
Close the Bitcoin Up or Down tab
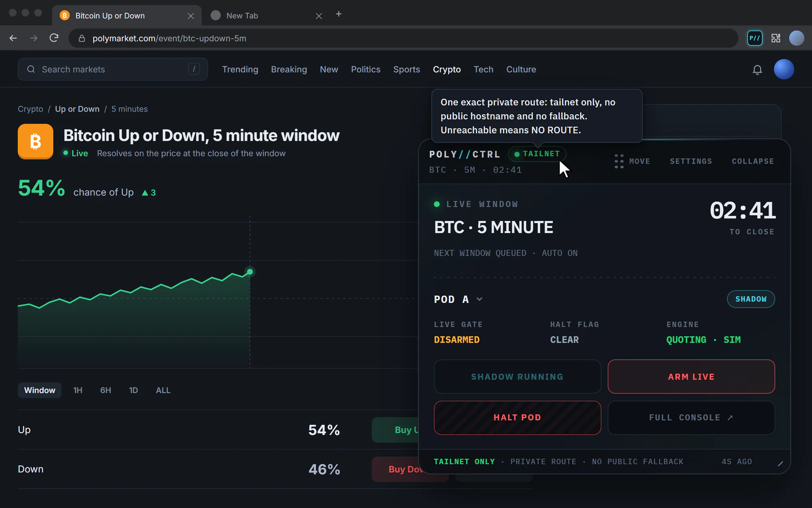pyautogui.click(x=191, y=16)
